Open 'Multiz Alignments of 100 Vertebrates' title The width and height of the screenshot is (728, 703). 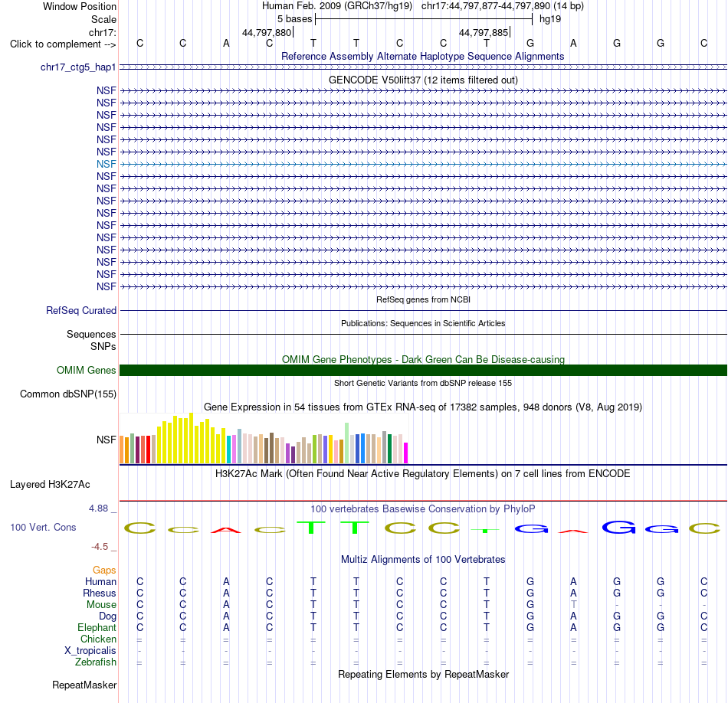pyautogui.click(x=423, y=560)
